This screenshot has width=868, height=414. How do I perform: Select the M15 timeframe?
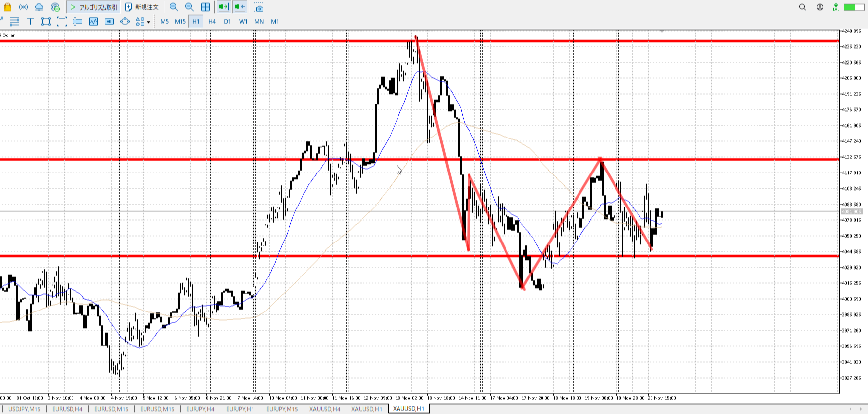[180, 21]
